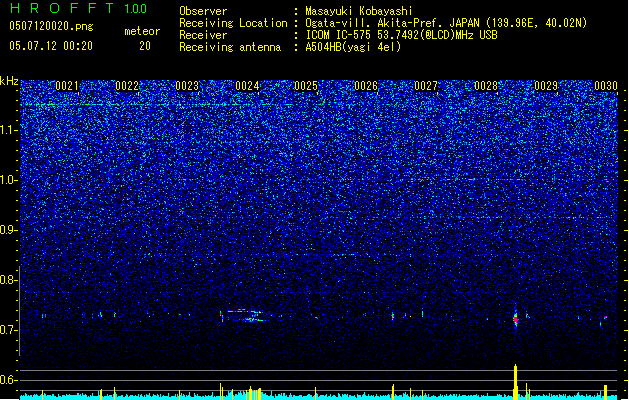Click the Receiving antenna field label
The width and height of the screenshot is (629, 400).
[x=230, y=47]
